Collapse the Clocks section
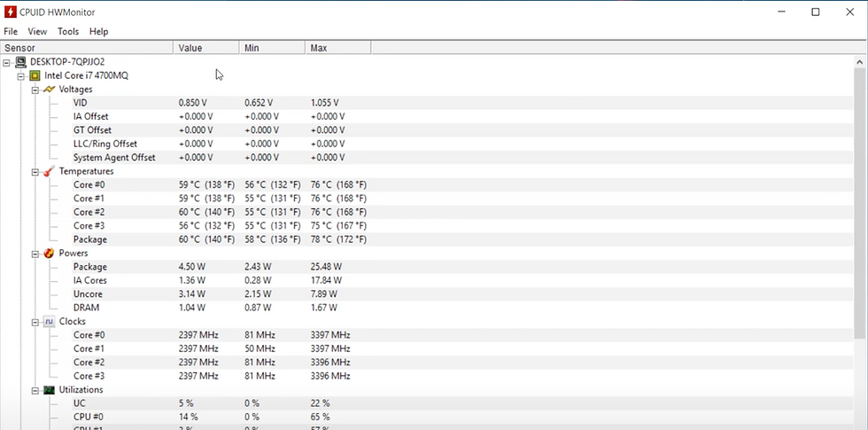Screen dimensions: 868x430 point(35,322)
